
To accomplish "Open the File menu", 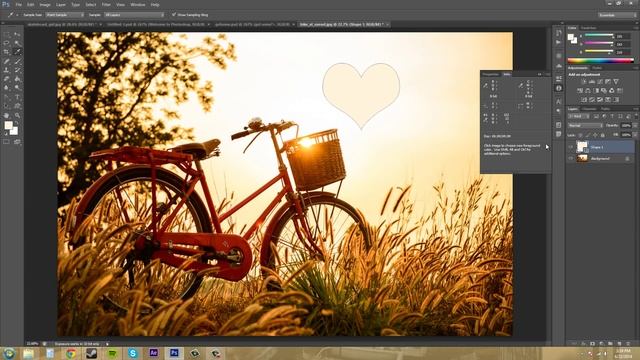I will pyautogui.click(x=18, y=4).
